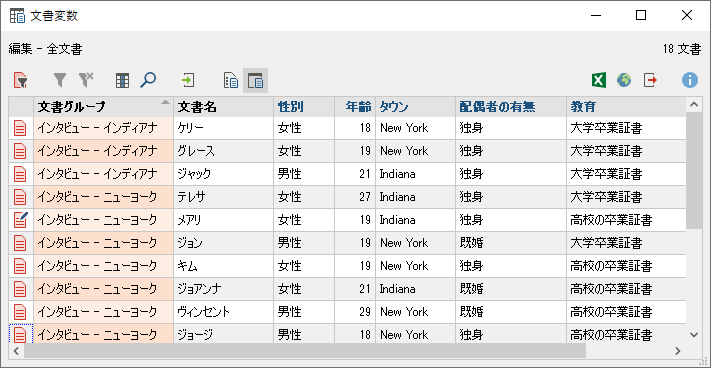This screenshot has height=368, width=711.
Task: Click the magnifying glass search icon
Action: (x=148, y=80)
